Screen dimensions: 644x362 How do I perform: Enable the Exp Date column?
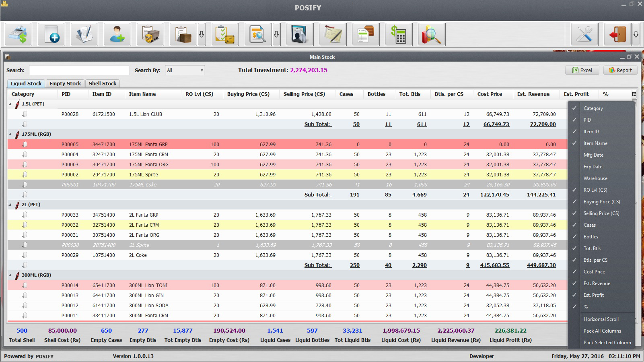pyautogui.click(x=601, y=167)
